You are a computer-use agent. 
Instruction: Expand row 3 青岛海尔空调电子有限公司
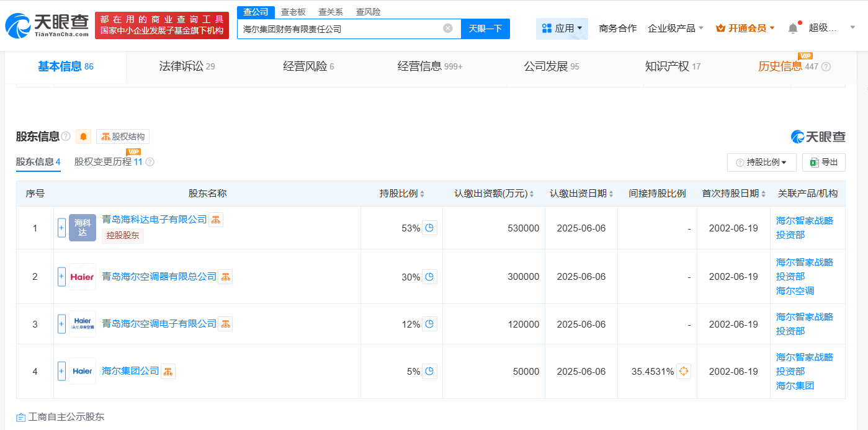tap(61, 324)
